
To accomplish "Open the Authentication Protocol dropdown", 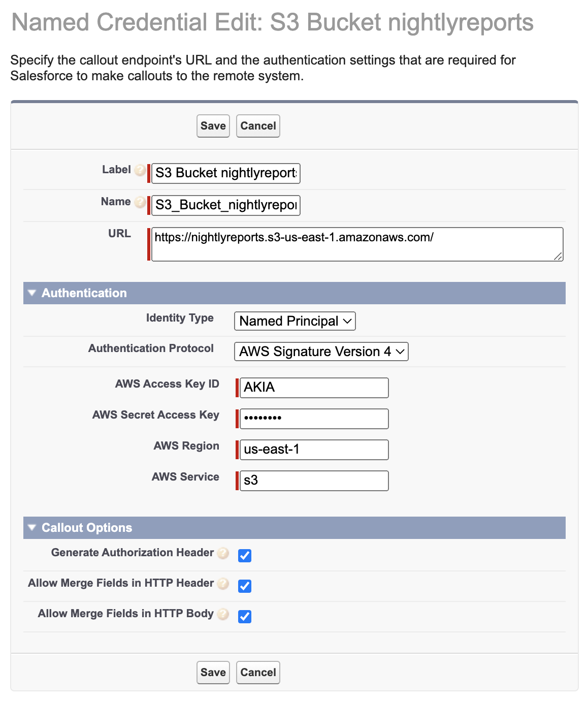I will [x=321, y=352].
